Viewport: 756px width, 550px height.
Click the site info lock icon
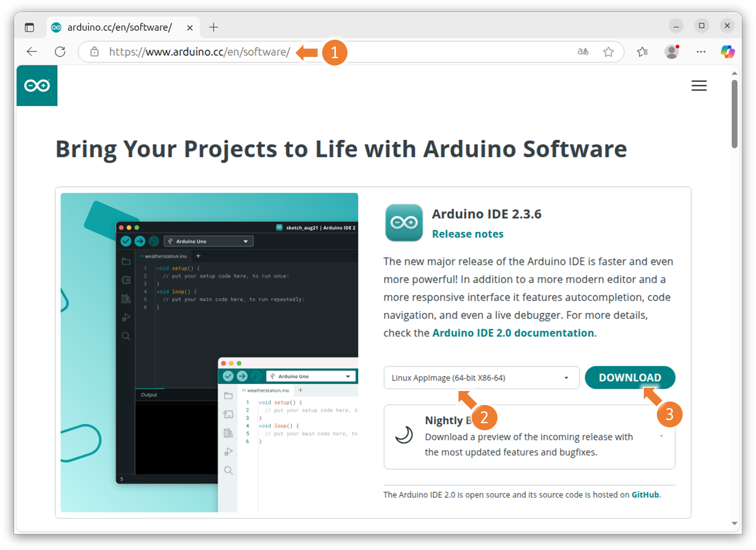pos(95,52)
